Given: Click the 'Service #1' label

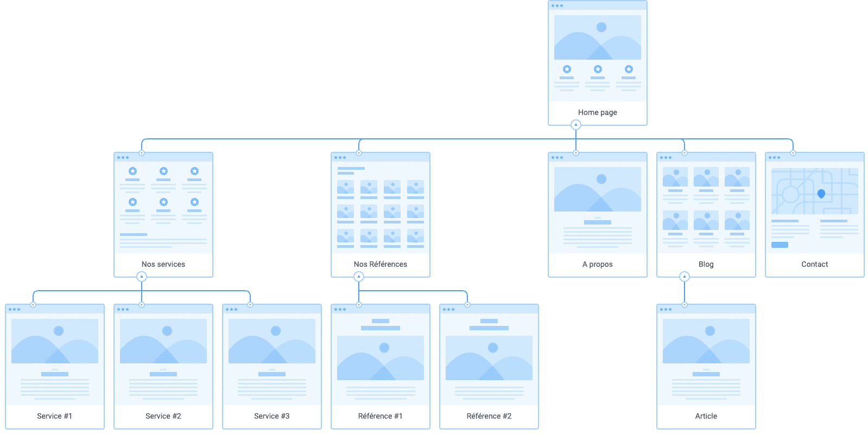Looking at the screenshot, I should point(55,416).
